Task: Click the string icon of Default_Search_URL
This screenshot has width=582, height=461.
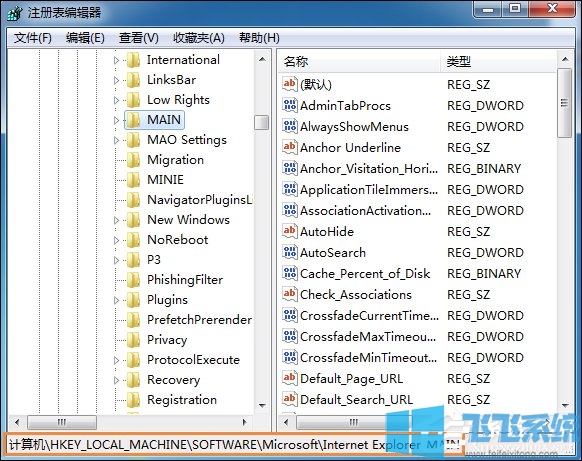Action: tap(290, 399)
